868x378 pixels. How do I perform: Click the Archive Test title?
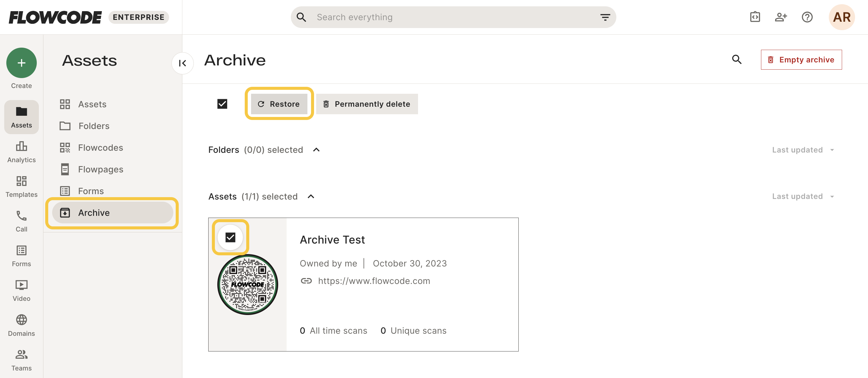pos(332,240)
